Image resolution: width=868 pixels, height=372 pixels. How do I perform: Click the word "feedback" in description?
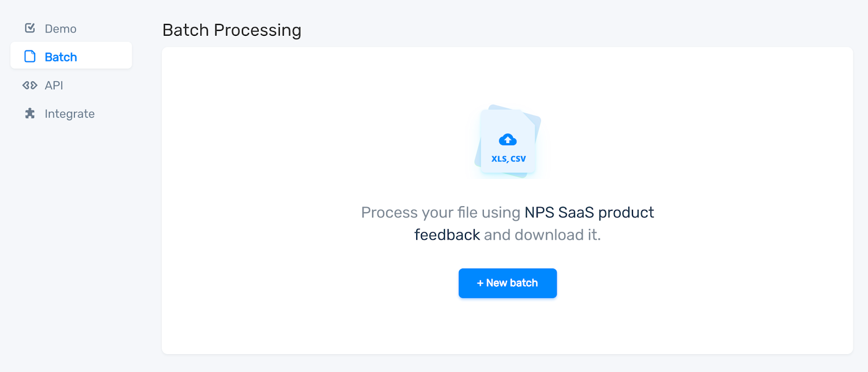point(447,235)
